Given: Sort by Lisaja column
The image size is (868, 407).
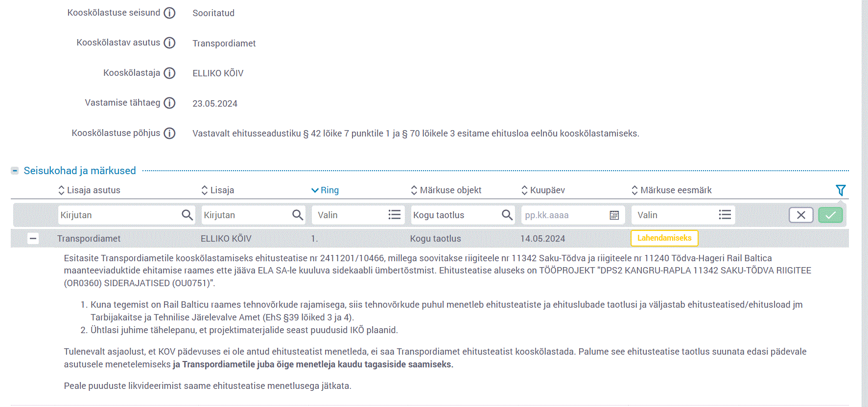Looking at the screenshot, I should click(x=218, y=190).
